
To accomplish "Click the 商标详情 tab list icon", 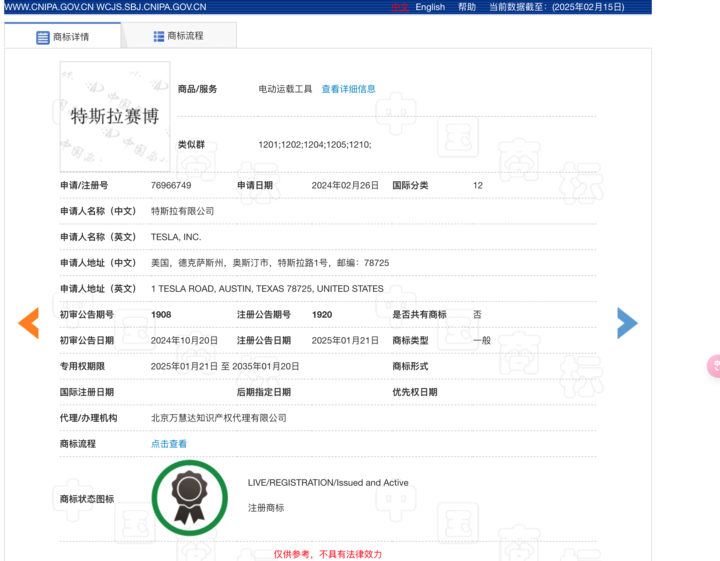I will [x=42, y=37].
